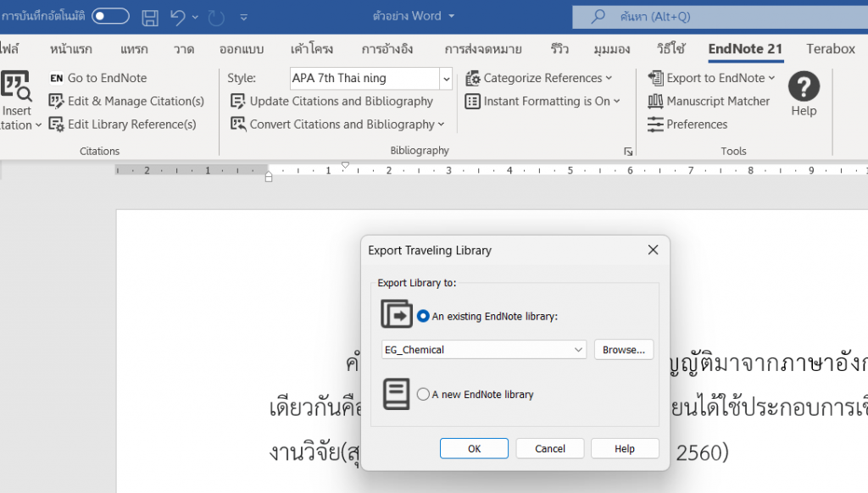Select A new EndNote library option
Viewport: 868px width, 493px height.
(x=423, y=394)
